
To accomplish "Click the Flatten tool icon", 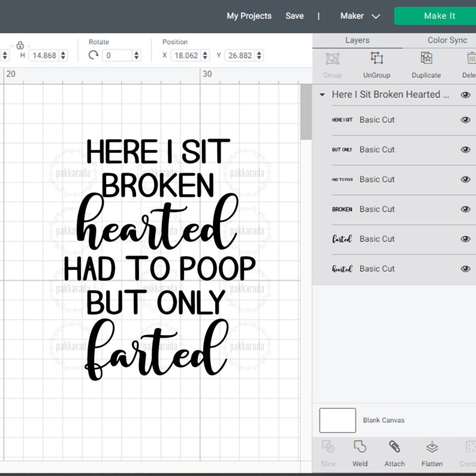I will point(432,447).
